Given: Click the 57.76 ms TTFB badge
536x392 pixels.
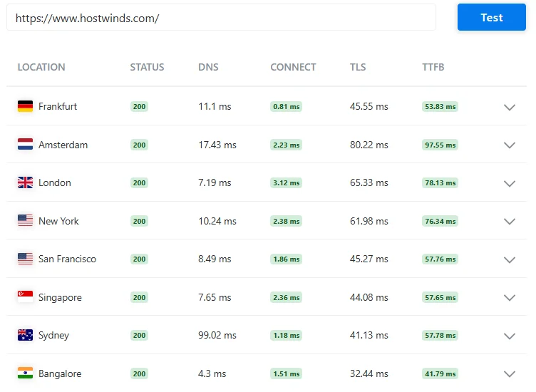Looking at the screenshot, I should pyautogui.click(x=440, y=259).
